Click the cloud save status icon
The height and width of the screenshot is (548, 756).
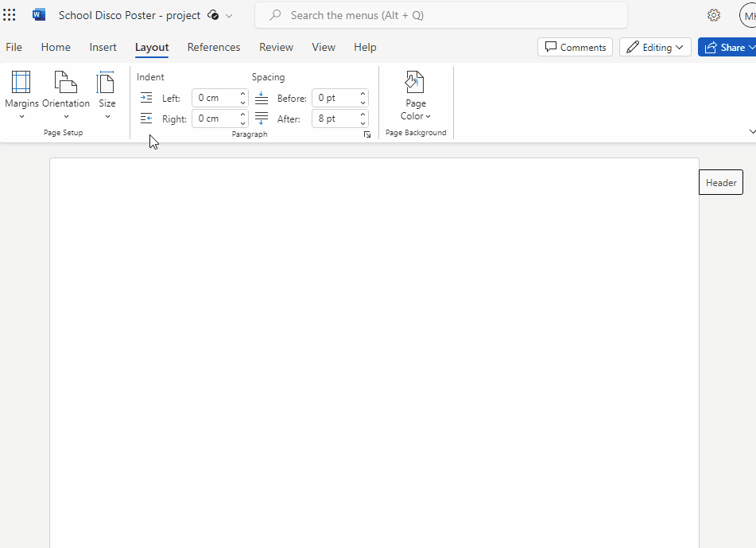(213, 15)
